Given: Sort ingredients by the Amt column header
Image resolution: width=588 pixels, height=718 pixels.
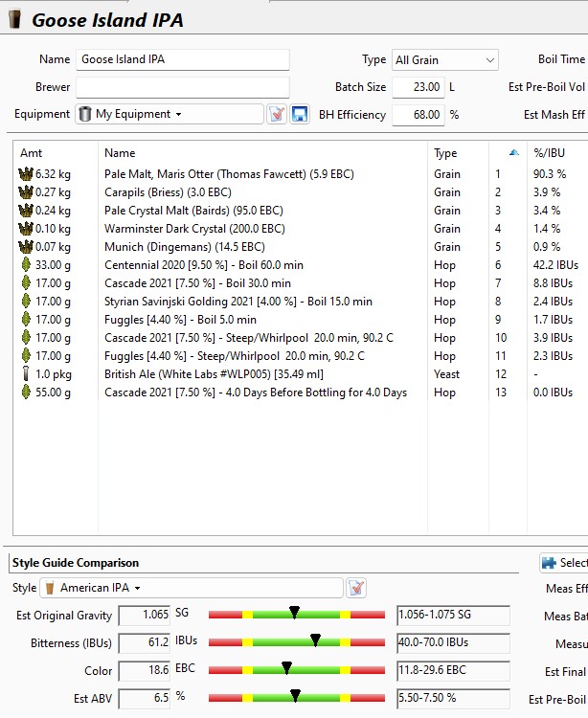Looking at the screenshot, I should coord(56,153).
